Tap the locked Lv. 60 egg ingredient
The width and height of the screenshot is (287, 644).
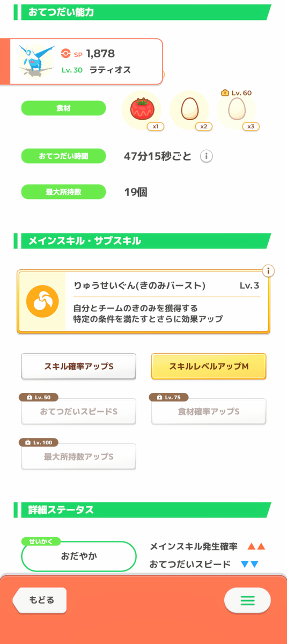tap(236, 109)
